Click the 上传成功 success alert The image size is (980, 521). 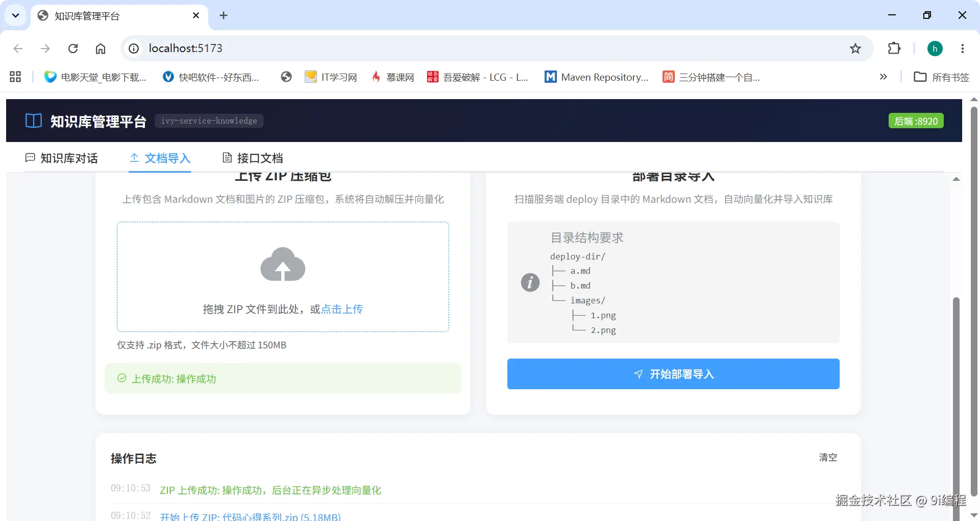[283, 378]
